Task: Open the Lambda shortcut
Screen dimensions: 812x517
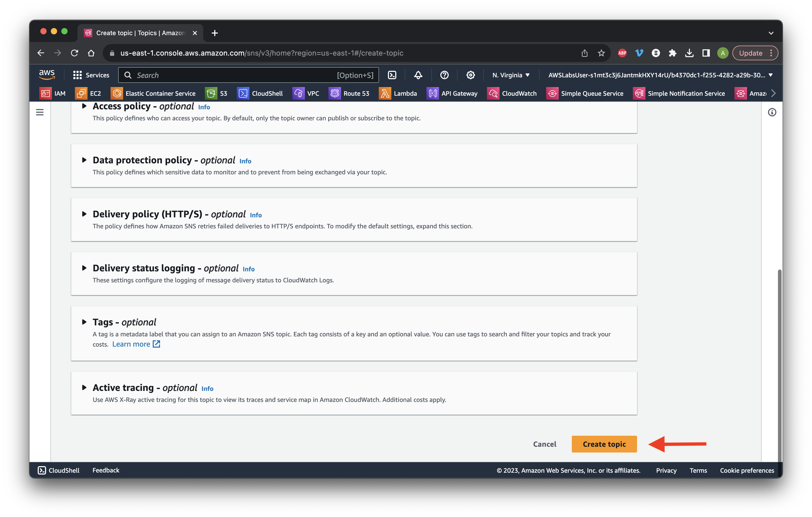Action: (x=398, y=94)
